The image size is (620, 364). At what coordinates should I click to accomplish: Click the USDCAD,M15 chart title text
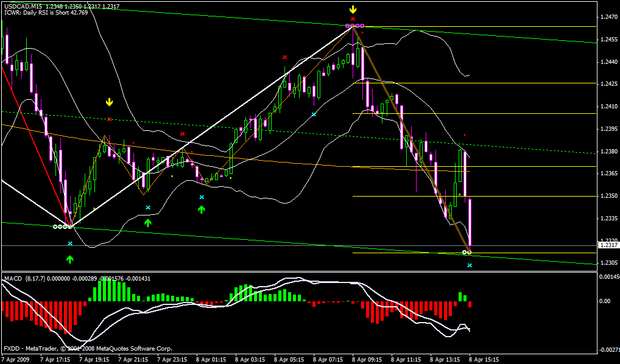pos(24,7)
